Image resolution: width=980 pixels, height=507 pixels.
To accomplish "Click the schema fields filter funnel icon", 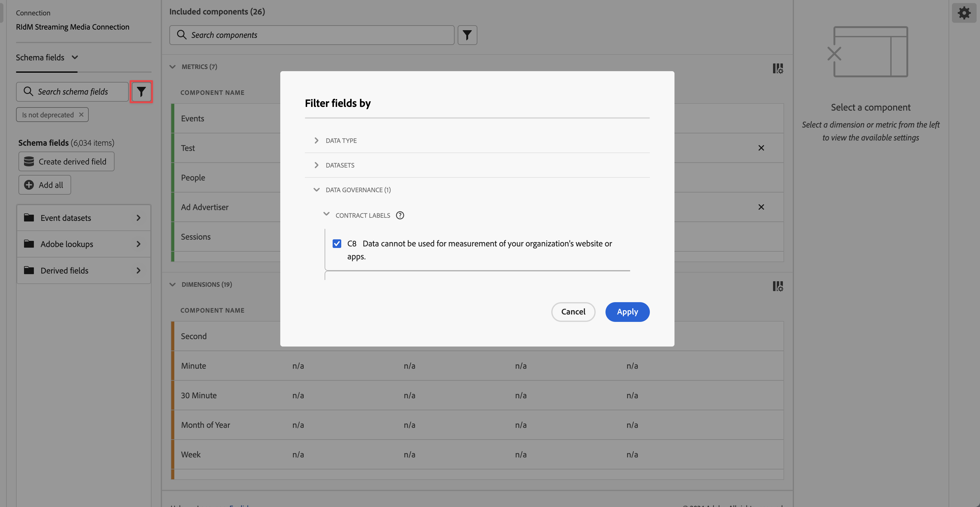I will coord(141,92).
